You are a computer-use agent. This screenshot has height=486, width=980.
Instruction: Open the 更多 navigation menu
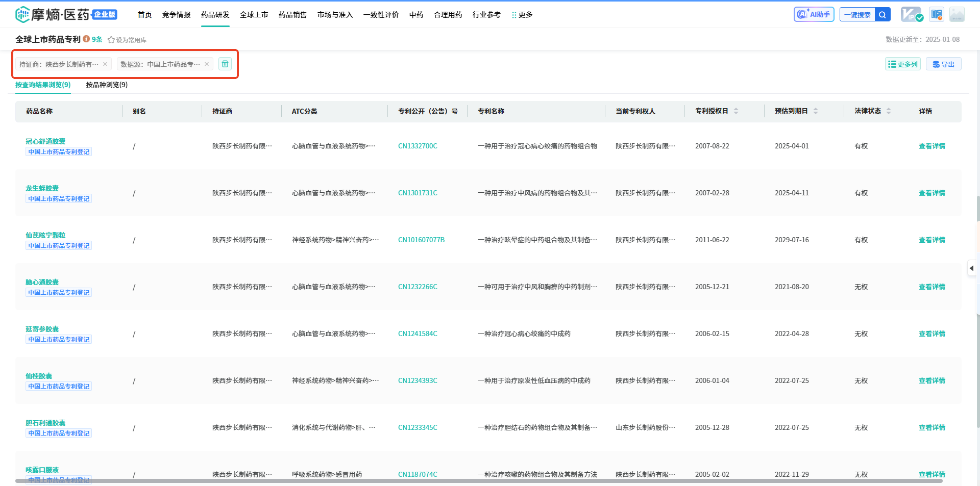tap(522, 15)
